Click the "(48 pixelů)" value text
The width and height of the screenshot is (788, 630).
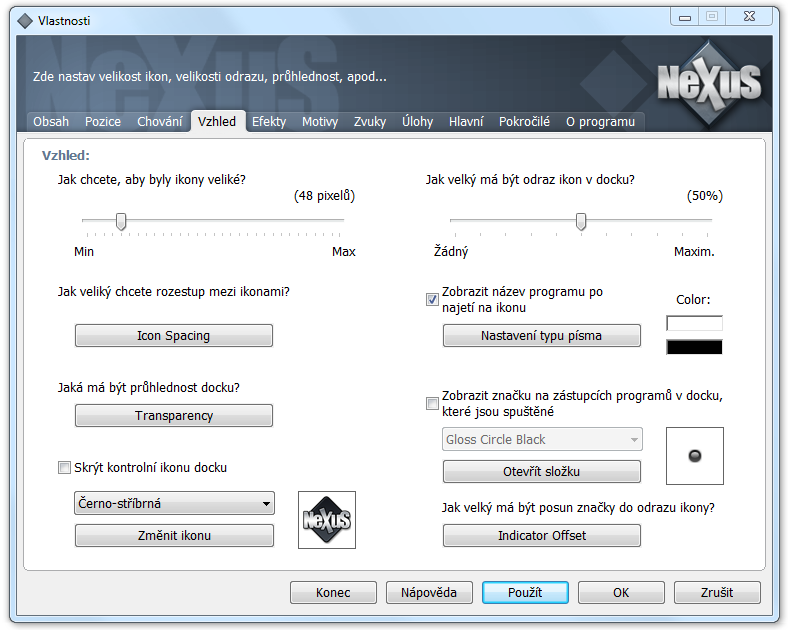pyautogui.click(x=324, y=195)
